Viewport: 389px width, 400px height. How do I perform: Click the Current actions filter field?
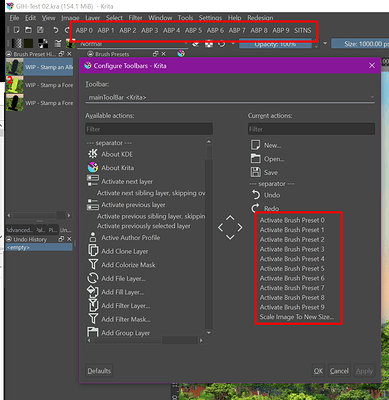(x=311, y=129)
